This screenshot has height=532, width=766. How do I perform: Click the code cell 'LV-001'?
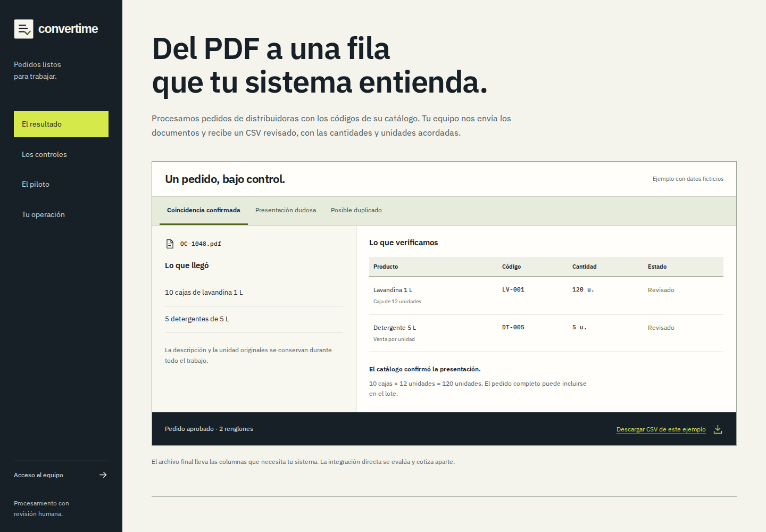coord(513,290)
